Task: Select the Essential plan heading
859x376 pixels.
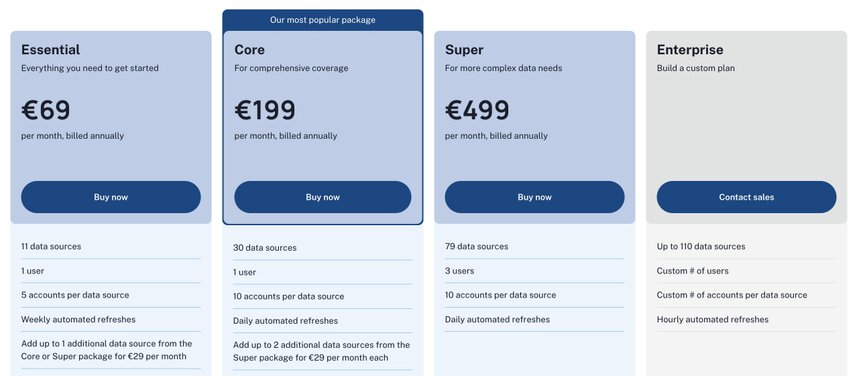Action: pyautogui.click(x=50, y=50)
